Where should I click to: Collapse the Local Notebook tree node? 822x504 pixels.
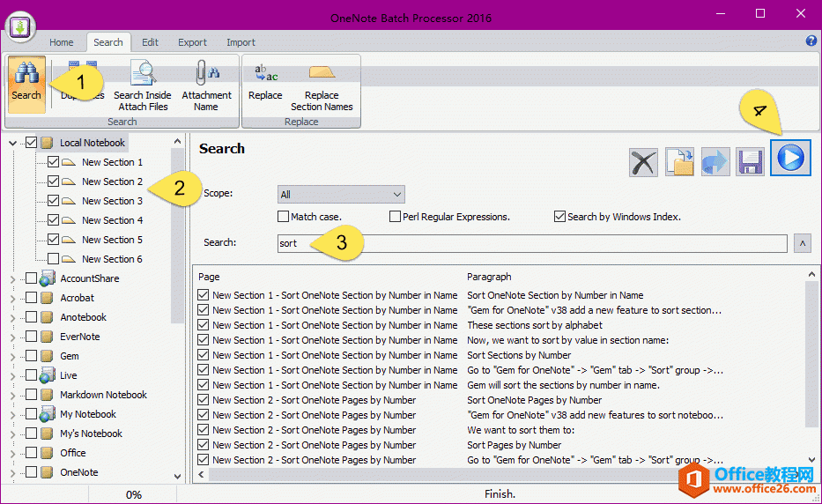pyautogui.click(x=13, y=143)
